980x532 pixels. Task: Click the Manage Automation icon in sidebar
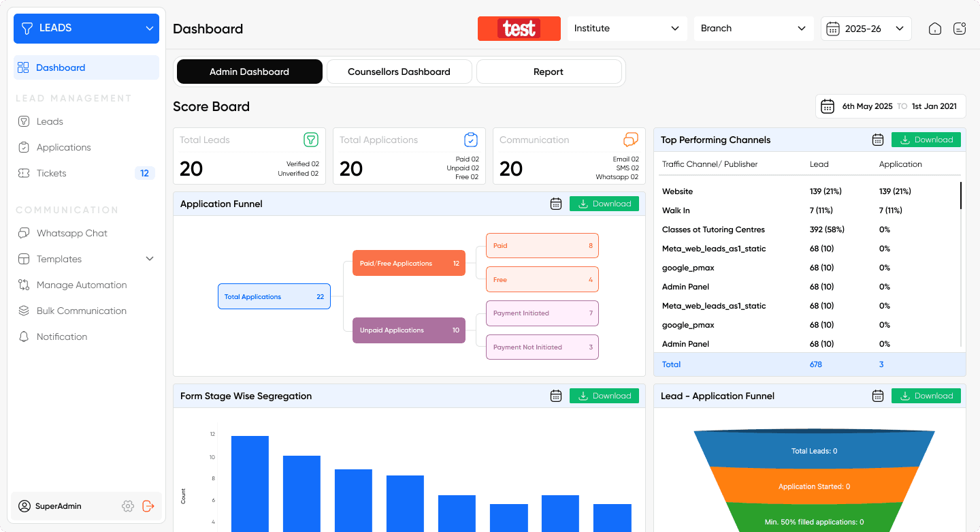[x=24, y=285]
